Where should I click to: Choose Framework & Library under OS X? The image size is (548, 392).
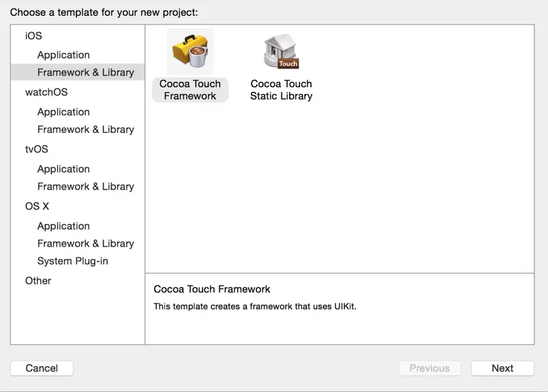86,243
